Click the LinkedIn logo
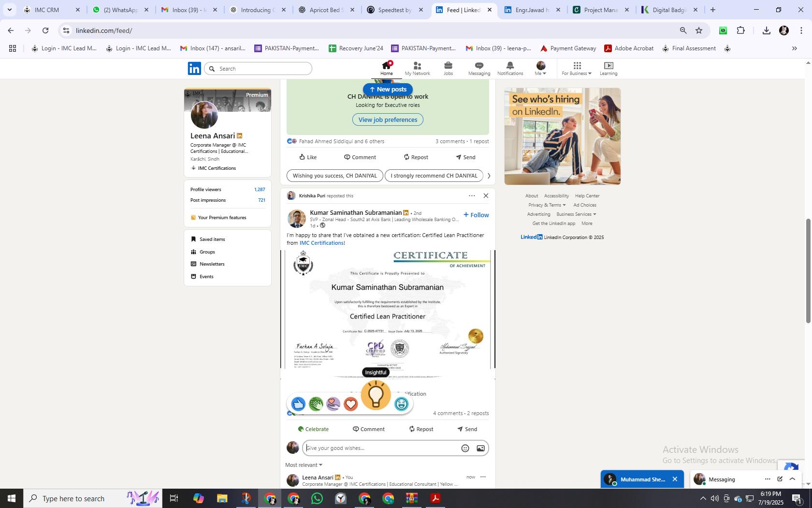Screen dimensions: 812x508 194,68
